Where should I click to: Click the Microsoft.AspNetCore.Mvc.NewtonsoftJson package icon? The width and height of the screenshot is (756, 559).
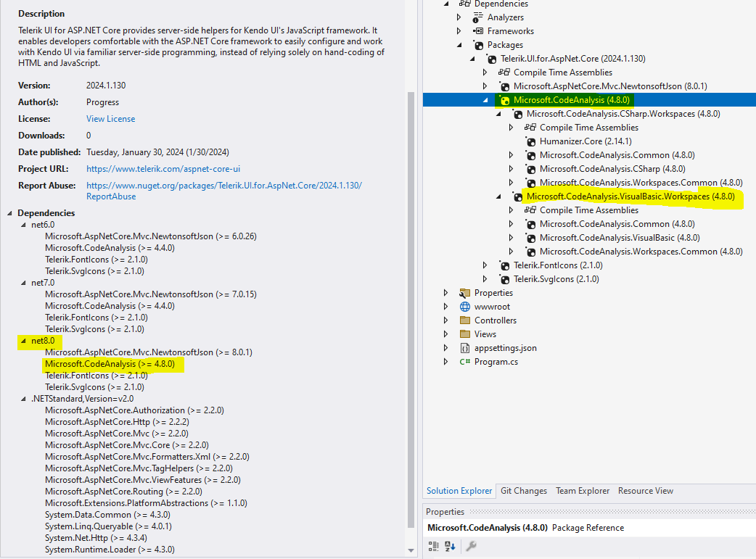(x=504, y=87)
